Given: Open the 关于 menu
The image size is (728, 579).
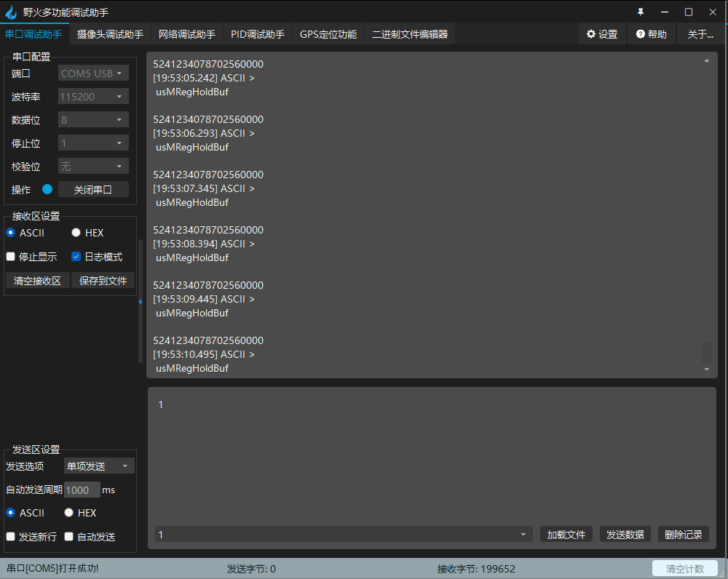Looking at the screenshot, I should click(700, 34).
